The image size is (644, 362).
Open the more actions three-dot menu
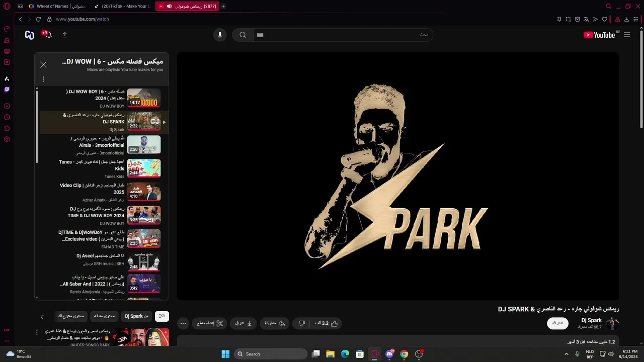[183, 323]
